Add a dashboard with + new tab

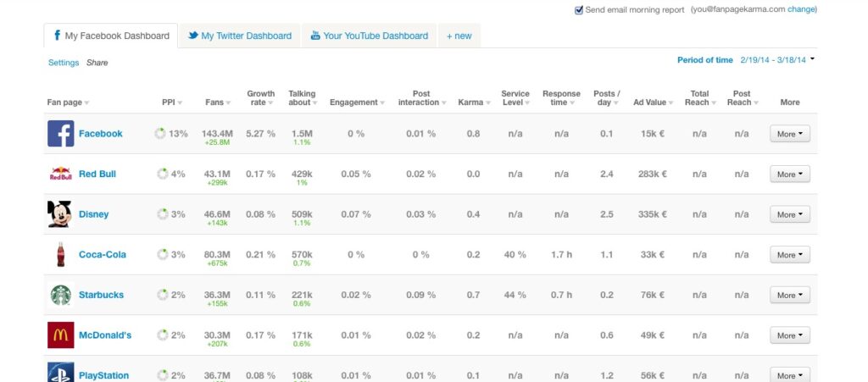[x=459, y=36]
